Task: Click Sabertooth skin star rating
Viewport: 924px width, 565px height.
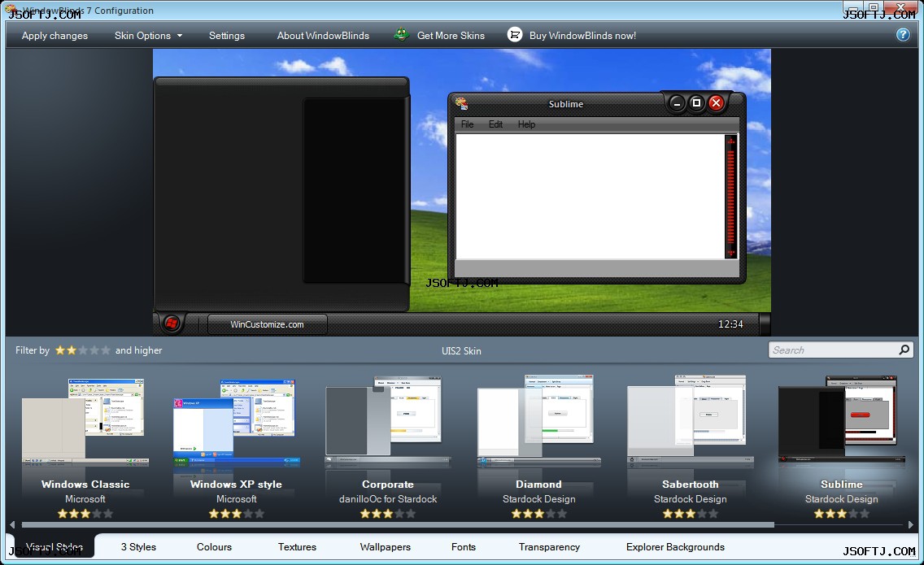Action: [690, 514]
